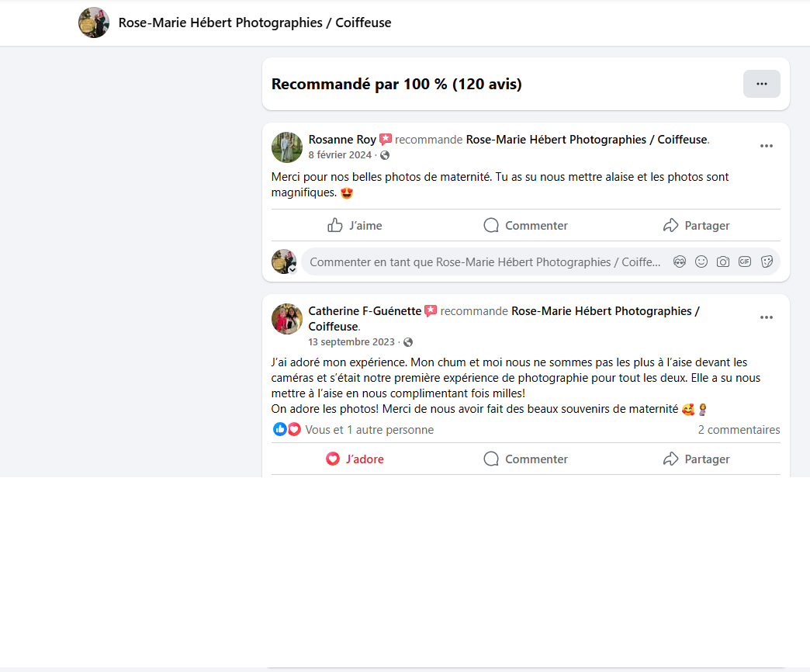This screenshot has height=672, width=810.
Task: Open Rose-Marie Hébert Photographies / Coiffeuse header title
Action: tap(254, 23)
